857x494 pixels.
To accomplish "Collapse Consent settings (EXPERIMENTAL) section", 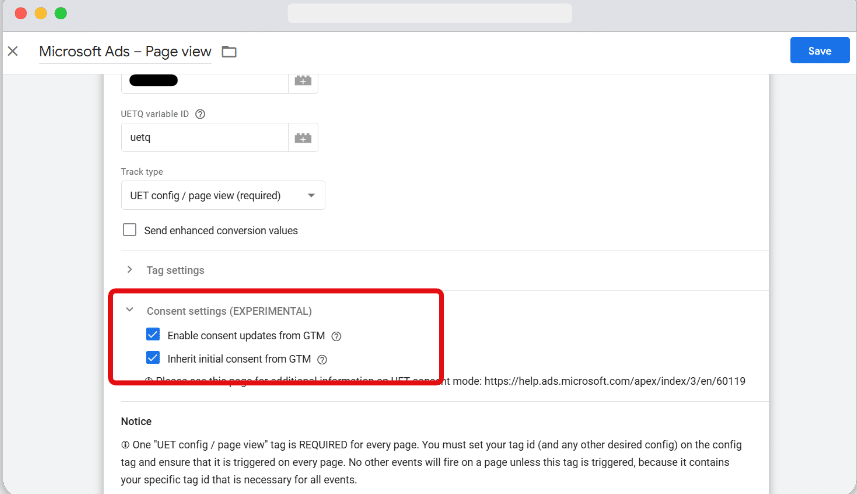I will tap(130, 310).
